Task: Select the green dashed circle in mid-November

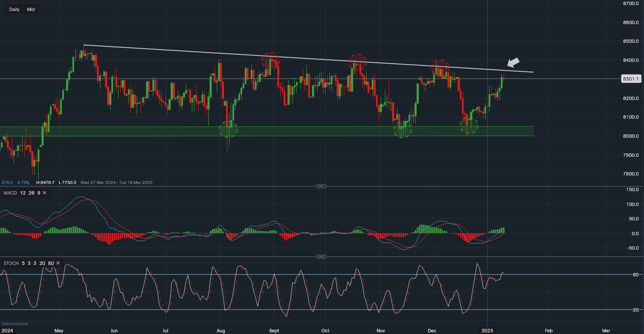Action: click(402, 129)
